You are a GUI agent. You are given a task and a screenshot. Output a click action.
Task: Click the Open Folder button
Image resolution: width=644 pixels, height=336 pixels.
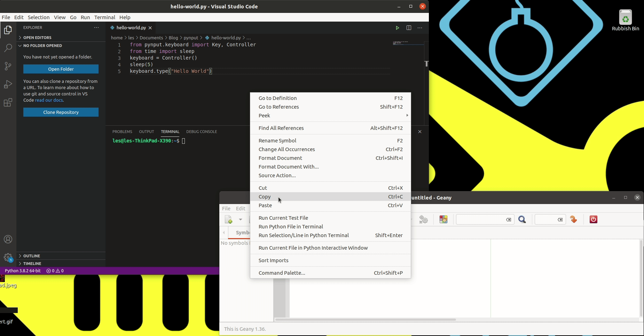(x=61, y=69)
